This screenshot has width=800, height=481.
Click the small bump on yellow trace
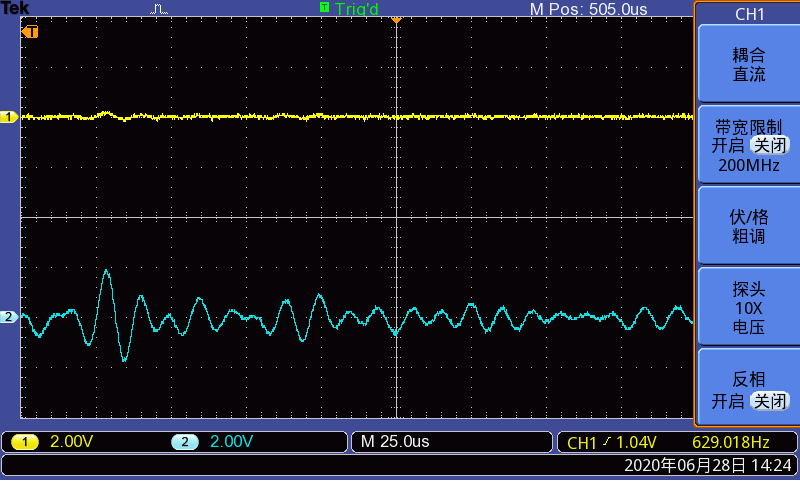click(x=106, y=113)
